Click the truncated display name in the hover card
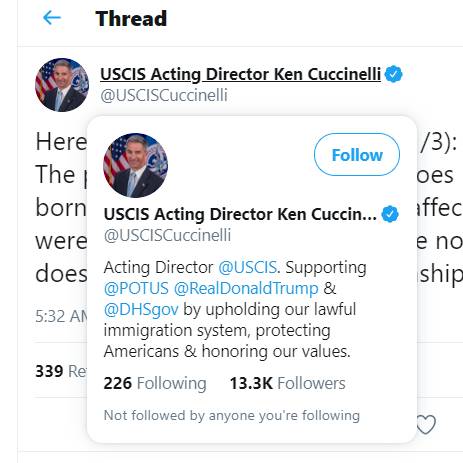463x463 pixels. 240,214
